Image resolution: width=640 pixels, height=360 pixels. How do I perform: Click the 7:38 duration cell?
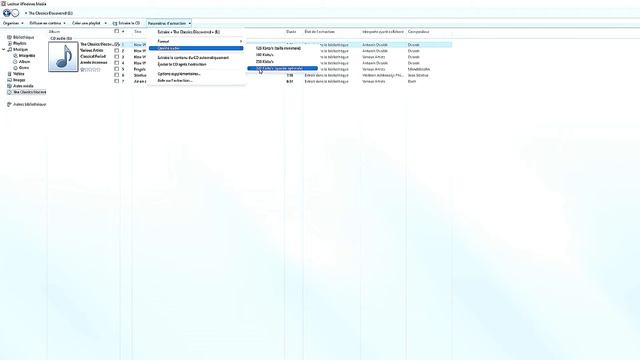tap(290, 75)
